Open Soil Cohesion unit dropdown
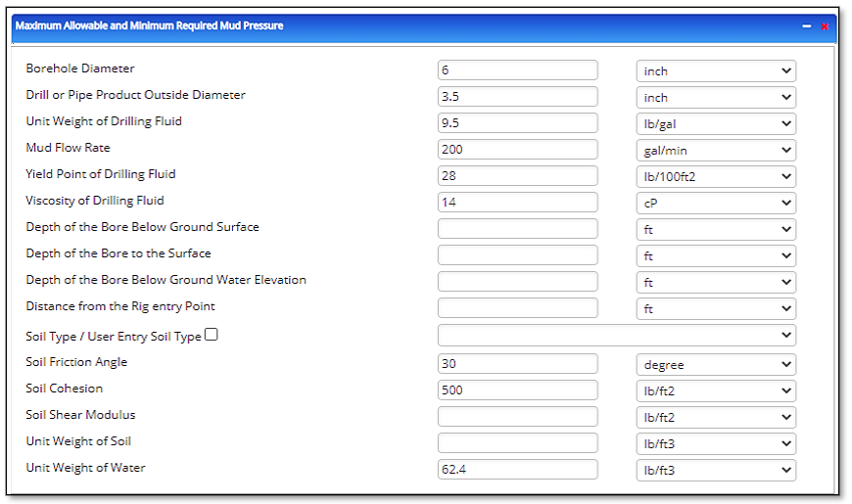 click(716, 390)
